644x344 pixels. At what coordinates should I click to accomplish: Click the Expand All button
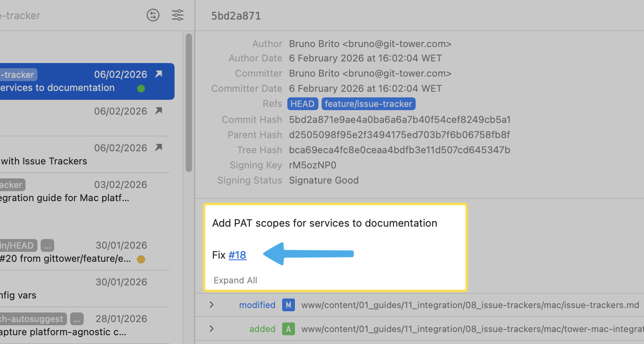tap(235, 280)
